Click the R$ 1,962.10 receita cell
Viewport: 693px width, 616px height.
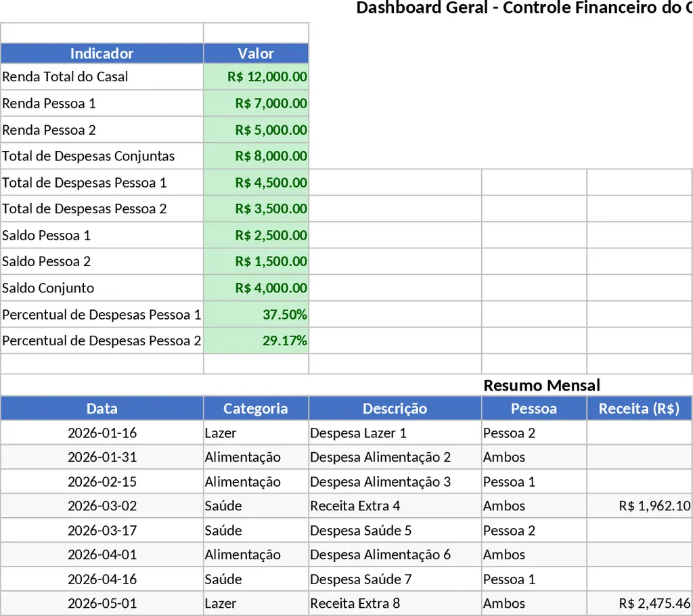(639, 506)
